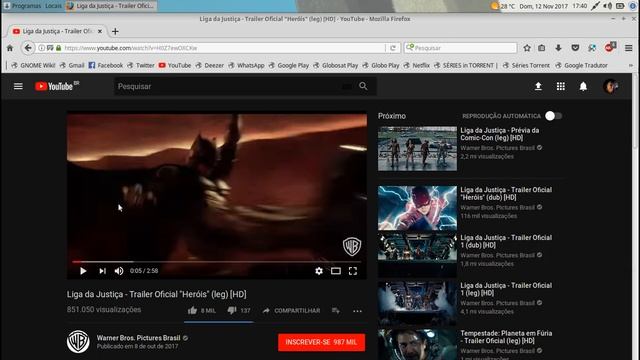Open Pocket icon in toolbar
Image resolution: width=640 pixels, height=360 pixels.
click(x=575, y=48)
